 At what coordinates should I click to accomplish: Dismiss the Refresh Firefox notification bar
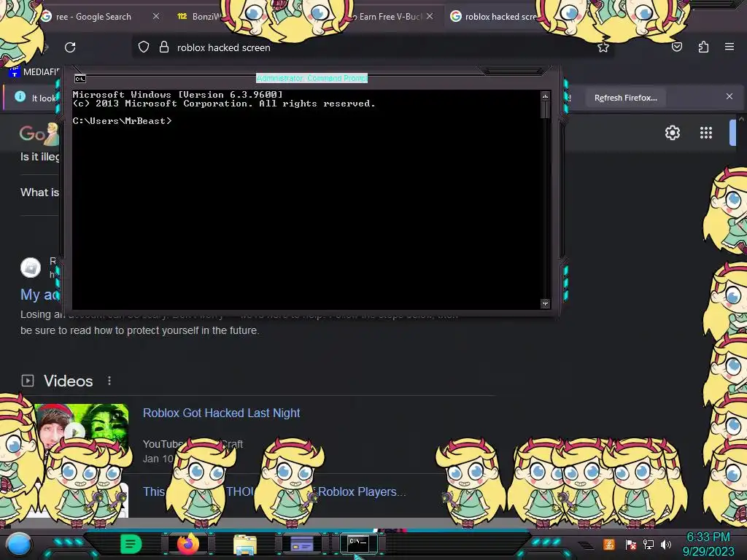pyautogui.click(x=729, y=97)
